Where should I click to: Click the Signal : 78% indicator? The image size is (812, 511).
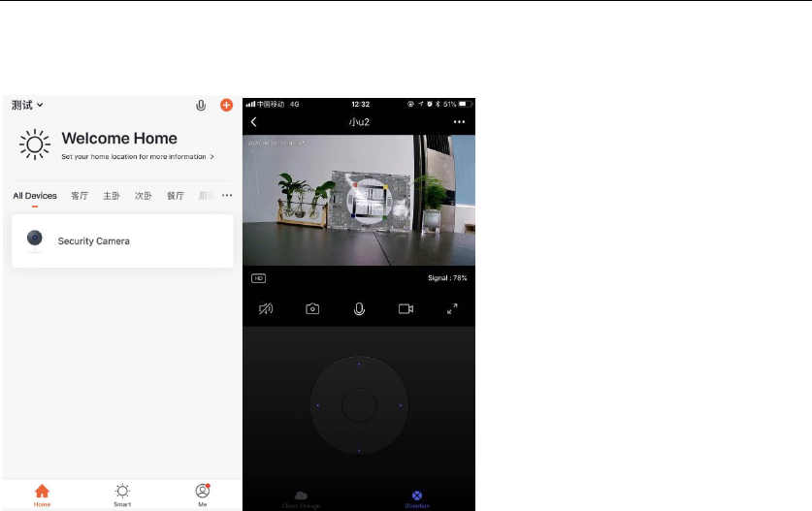(x=447, y=278)
